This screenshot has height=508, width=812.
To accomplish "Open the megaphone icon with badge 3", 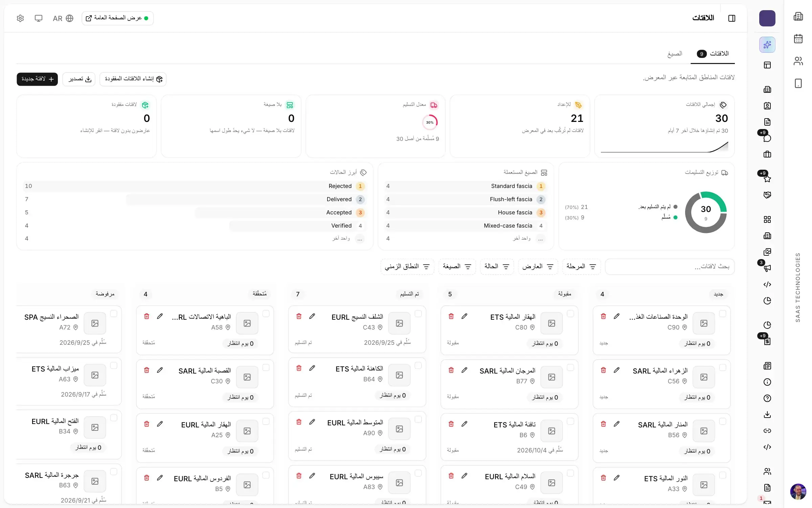I will 767,268.
